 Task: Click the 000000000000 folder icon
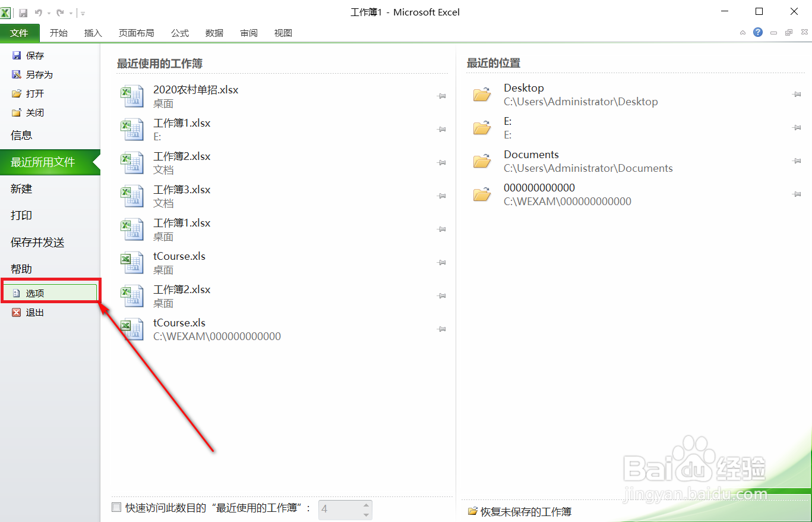pos(482,194)
